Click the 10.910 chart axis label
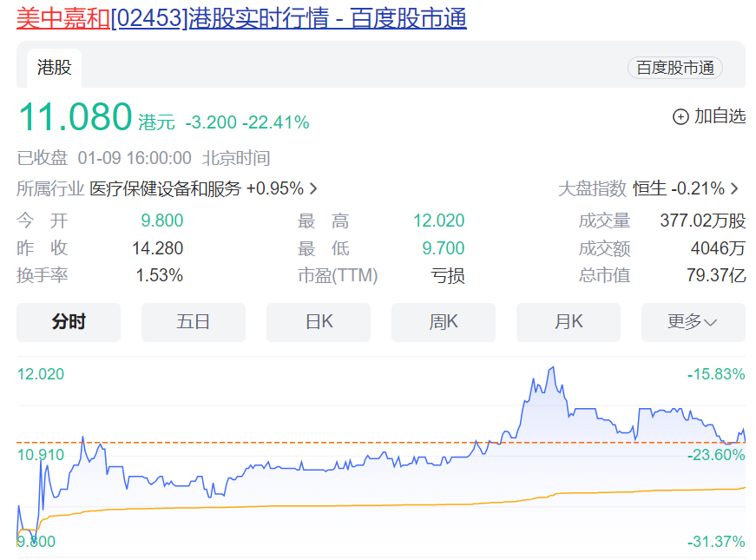Image resolution: width=756 pixels, height=560 pixels. 41,454
